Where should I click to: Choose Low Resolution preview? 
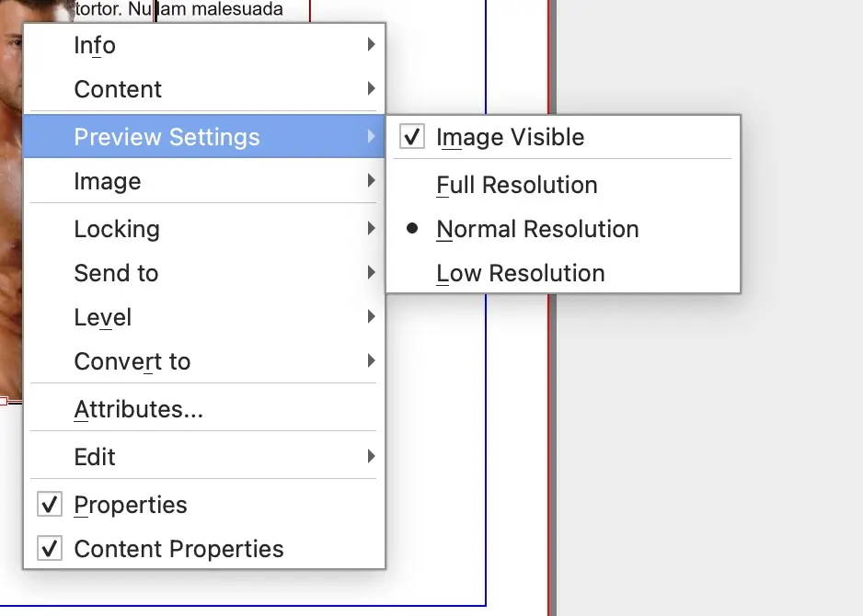520,273
